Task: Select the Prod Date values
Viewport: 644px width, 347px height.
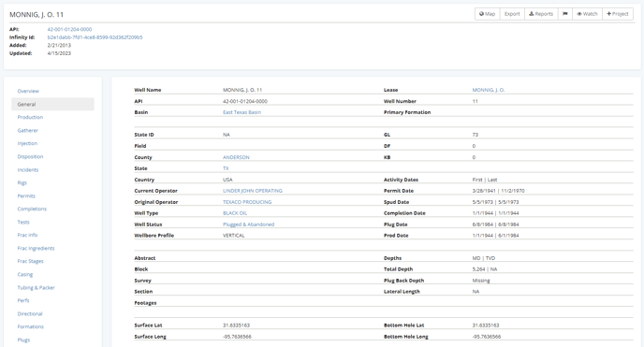Action: pyautogui.click(x=495, y=236)
